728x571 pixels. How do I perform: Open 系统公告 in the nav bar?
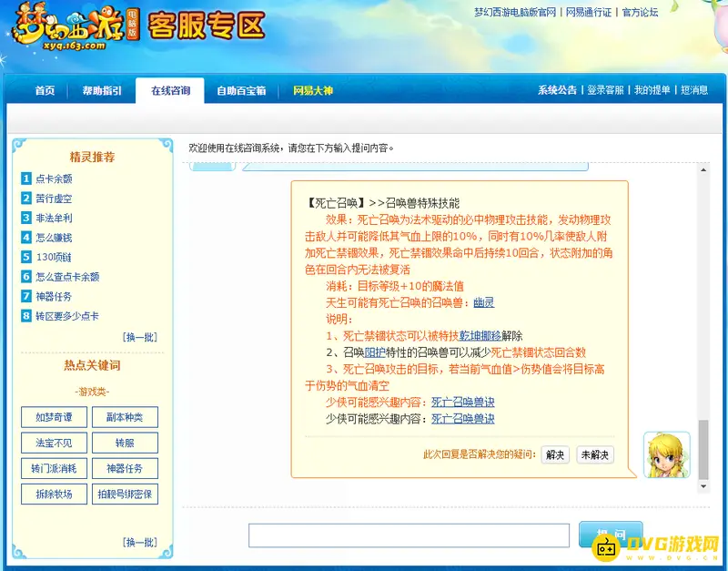pyautogui.click(x=557, y=90)
